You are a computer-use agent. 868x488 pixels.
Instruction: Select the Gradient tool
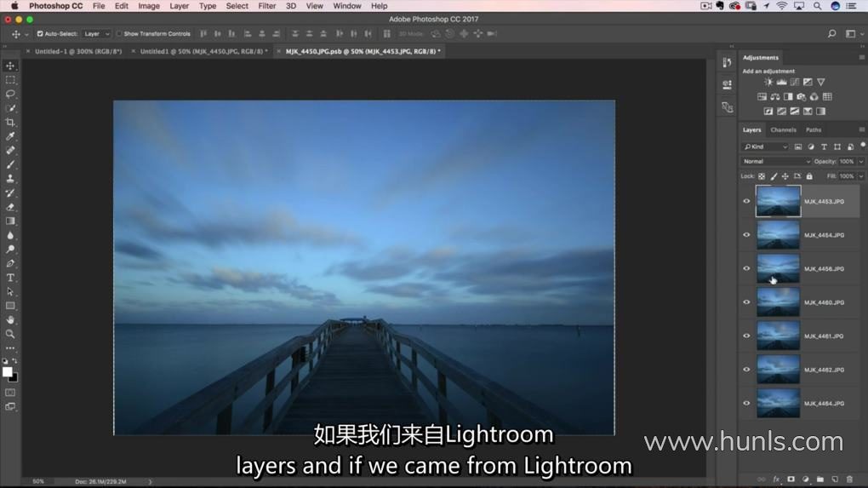(x=10, y=221)
